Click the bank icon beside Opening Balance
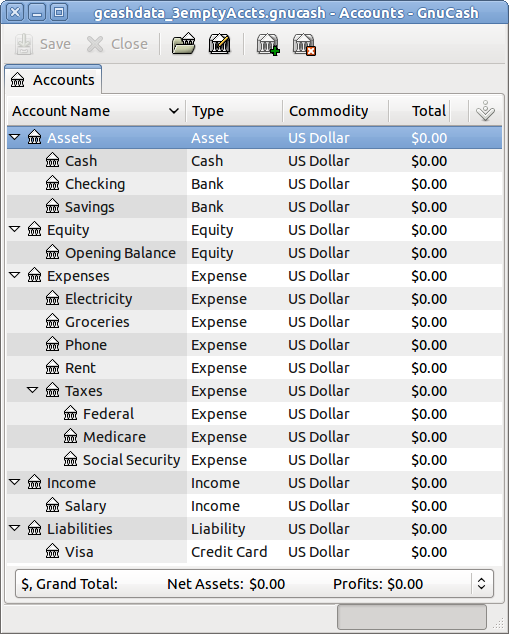Image resolution: width=509 pixels, height=634 pixels. tap(53, 253)
